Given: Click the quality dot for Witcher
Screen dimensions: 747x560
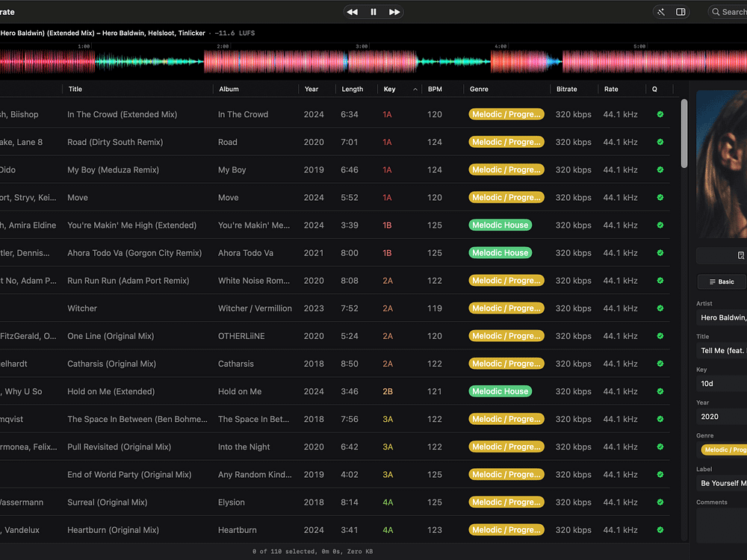Looking at the screenshot, I should pyautogui.click(x=660, y=308).
